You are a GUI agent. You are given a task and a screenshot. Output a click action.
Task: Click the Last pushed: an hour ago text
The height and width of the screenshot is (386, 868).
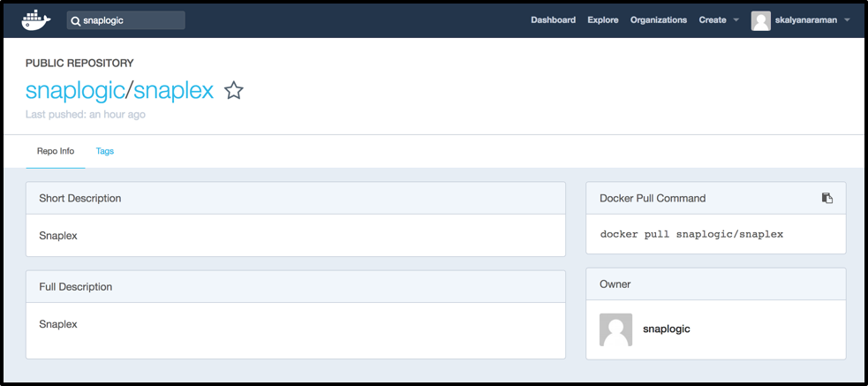[86, 115]
